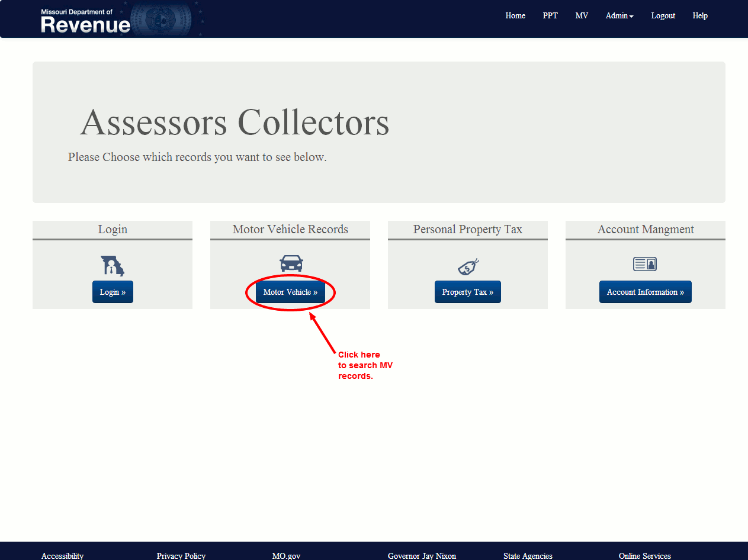Viewport: 748px width, 560px height.
Task: Click the Accessibility link in the footer
Action: coord(62,555)
